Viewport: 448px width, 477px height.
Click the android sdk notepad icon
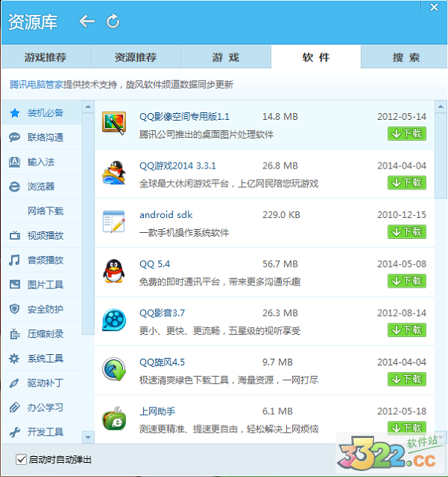(114, 222)
